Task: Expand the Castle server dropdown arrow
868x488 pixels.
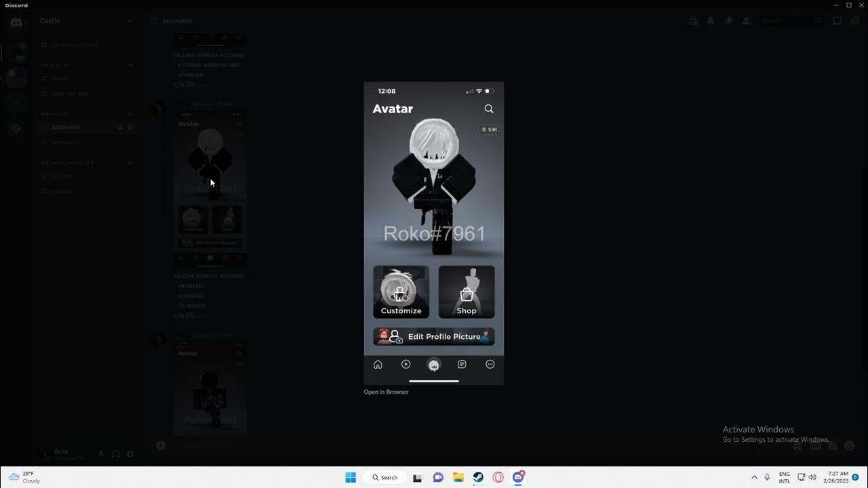Action: (x=130, y=21)
